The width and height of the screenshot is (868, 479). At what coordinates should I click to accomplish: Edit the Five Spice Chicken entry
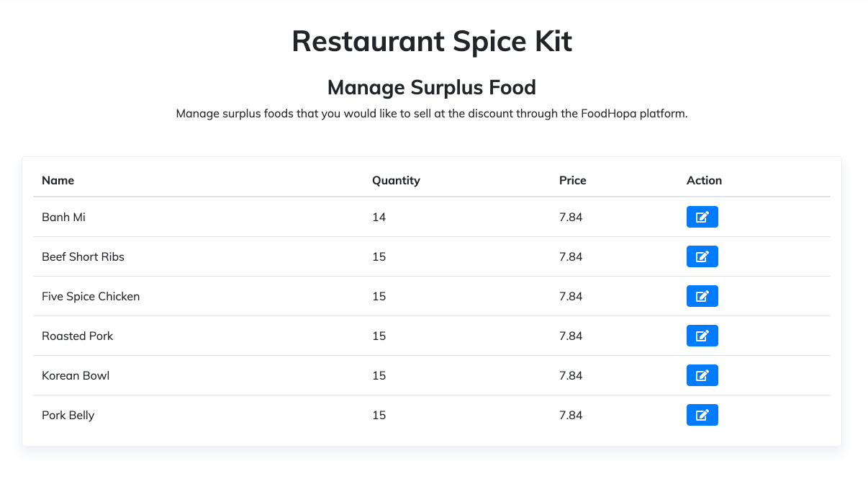coord(702,296)
